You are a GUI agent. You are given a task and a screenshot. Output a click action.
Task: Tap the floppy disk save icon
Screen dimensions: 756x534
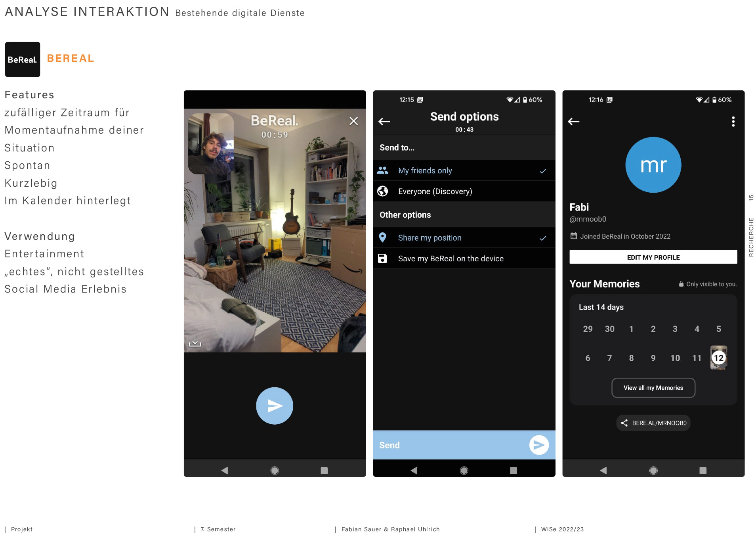[382, 258]
